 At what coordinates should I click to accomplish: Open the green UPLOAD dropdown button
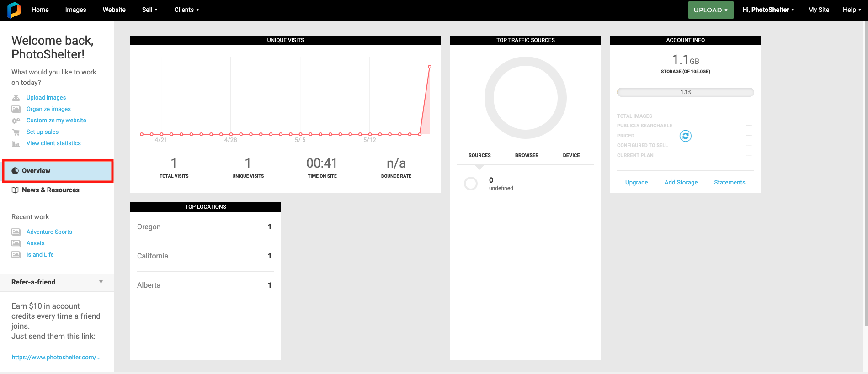point(711,10)
